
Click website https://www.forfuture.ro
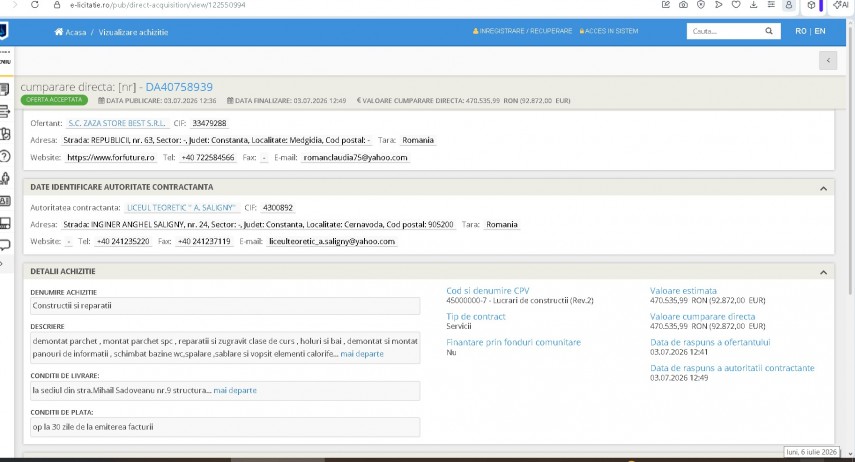click(111, 158)
